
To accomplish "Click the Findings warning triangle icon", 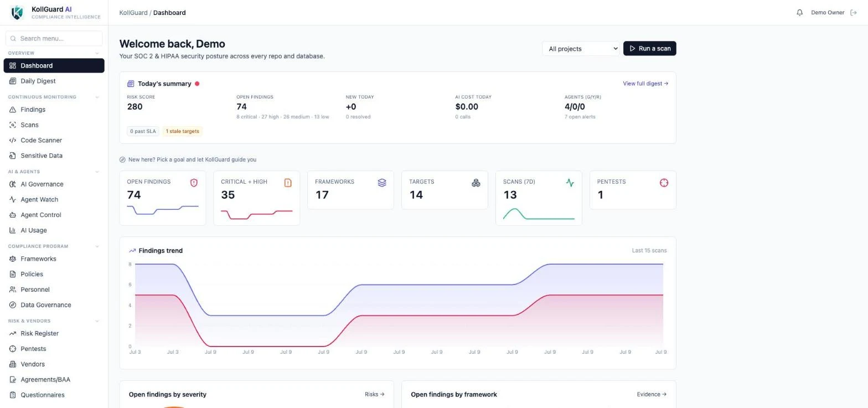I will tap(13, 110).
